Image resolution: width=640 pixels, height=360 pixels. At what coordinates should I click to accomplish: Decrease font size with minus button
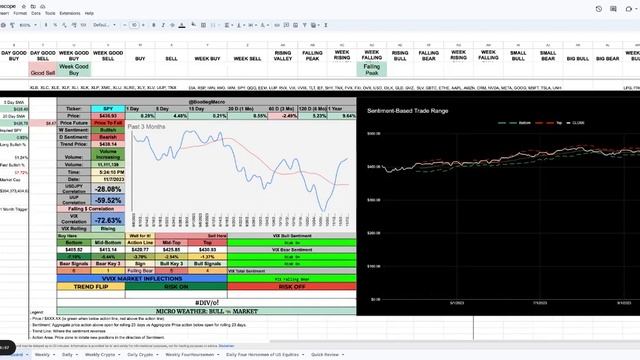pos(125,25)
